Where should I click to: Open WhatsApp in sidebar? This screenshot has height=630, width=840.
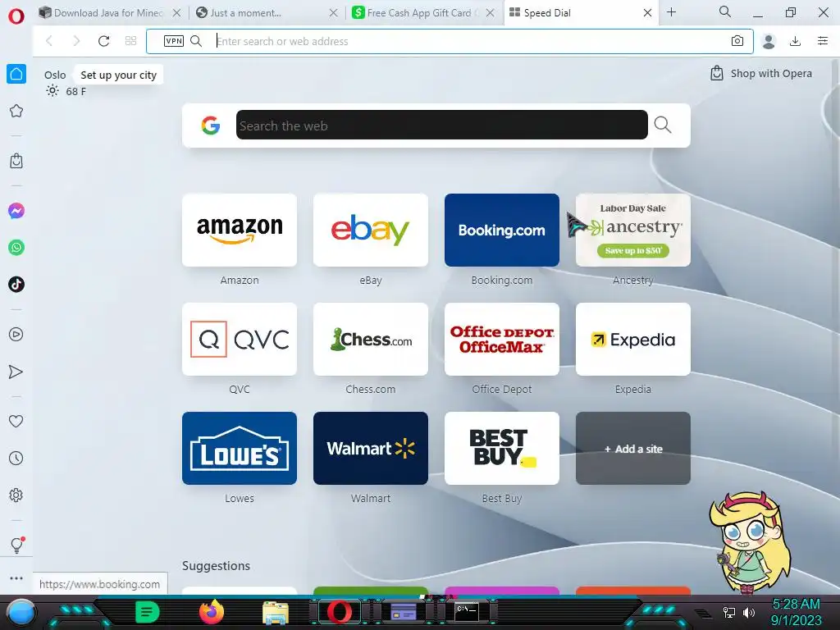coord(16,248)
